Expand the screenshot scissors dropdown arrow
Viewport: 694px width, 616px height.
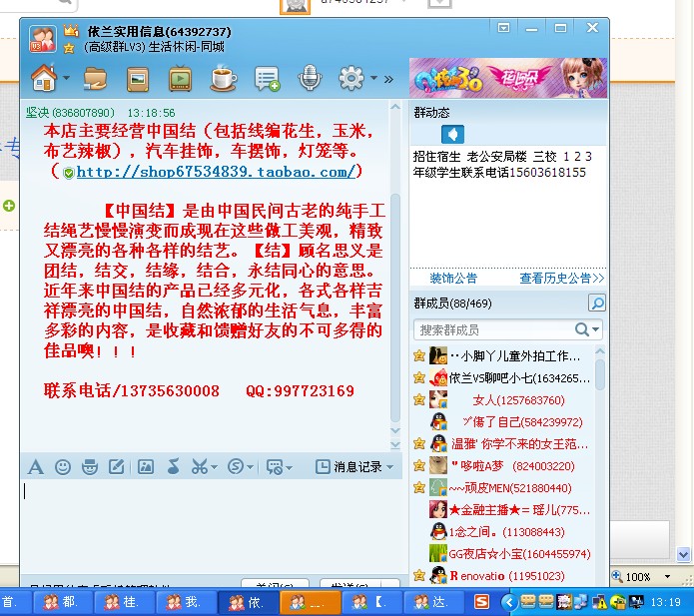point(214,466)
